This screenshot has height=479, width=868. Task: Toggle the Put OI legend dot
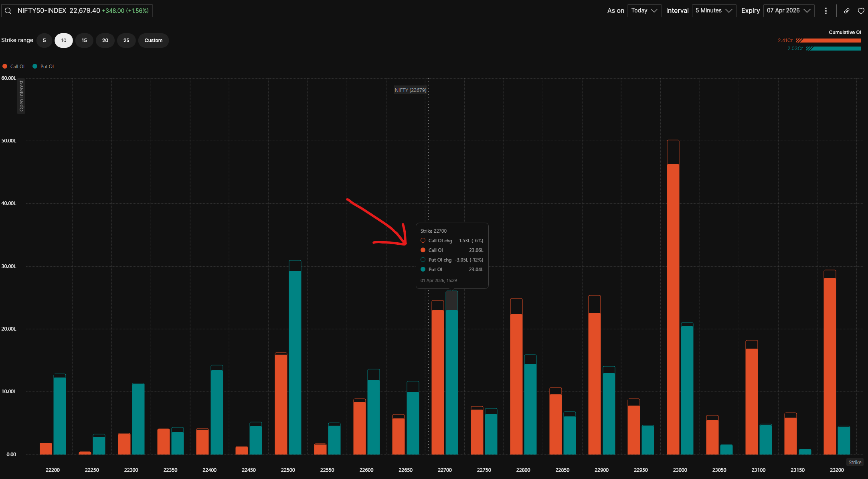(35, 67)
